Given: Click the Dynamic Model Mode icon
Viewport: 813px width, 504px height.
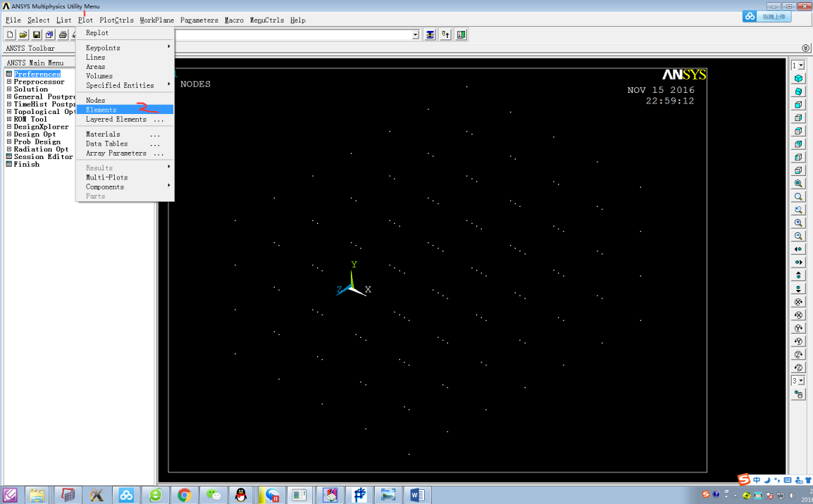Looking at the screenshot, I should [x=798, y=395].
